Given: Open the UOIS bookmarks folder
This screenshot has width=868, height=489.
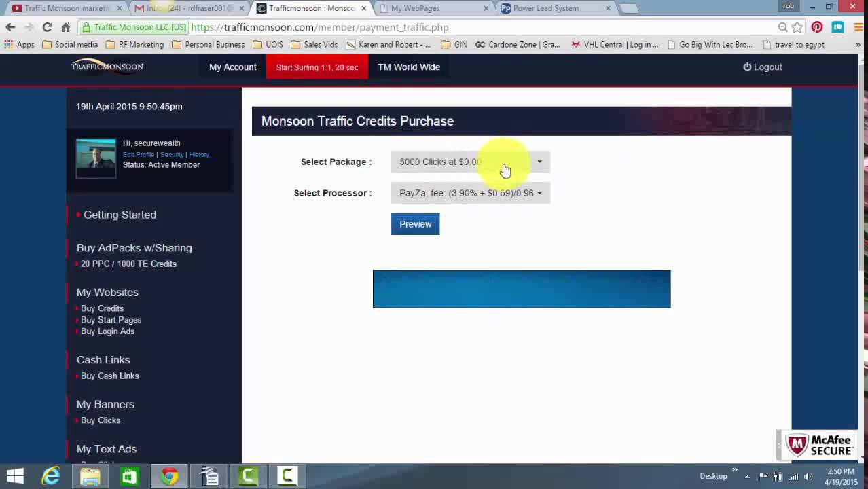Looking at the screenshot, I should 268,45.
